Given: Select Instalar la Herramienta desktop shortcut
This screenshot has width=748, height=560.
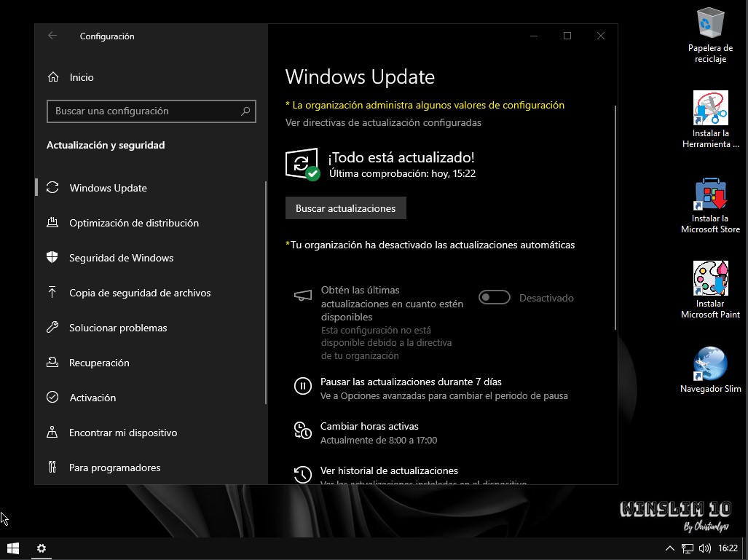Looking at the screenshot, I should pos(710,119).
